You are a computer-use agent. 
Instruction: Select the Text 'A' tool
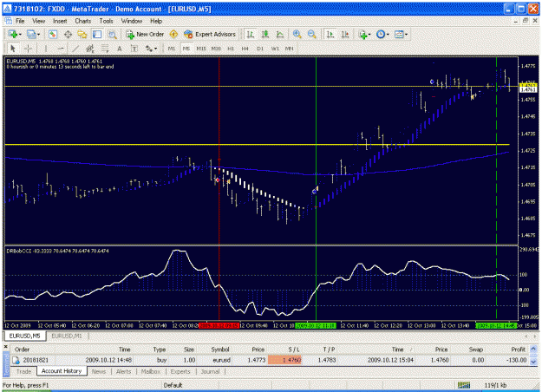pos(120,49)
